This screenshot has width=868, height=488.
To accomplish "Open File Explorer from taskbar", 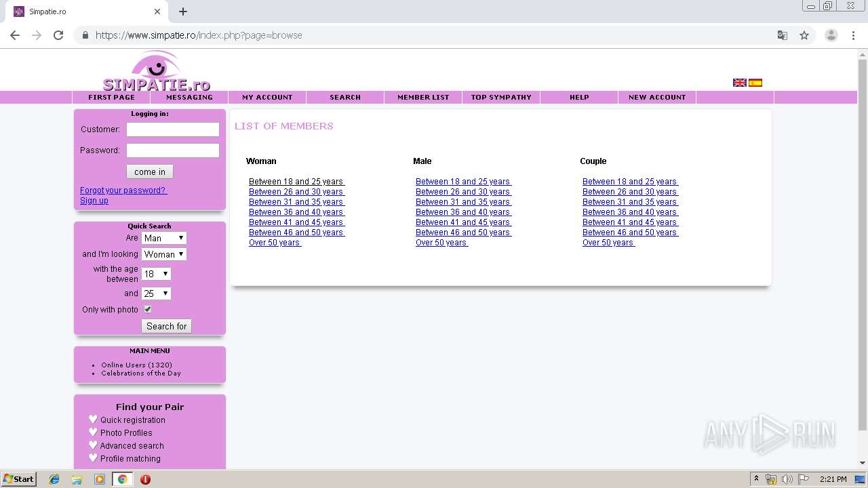I will coord(77,479).
